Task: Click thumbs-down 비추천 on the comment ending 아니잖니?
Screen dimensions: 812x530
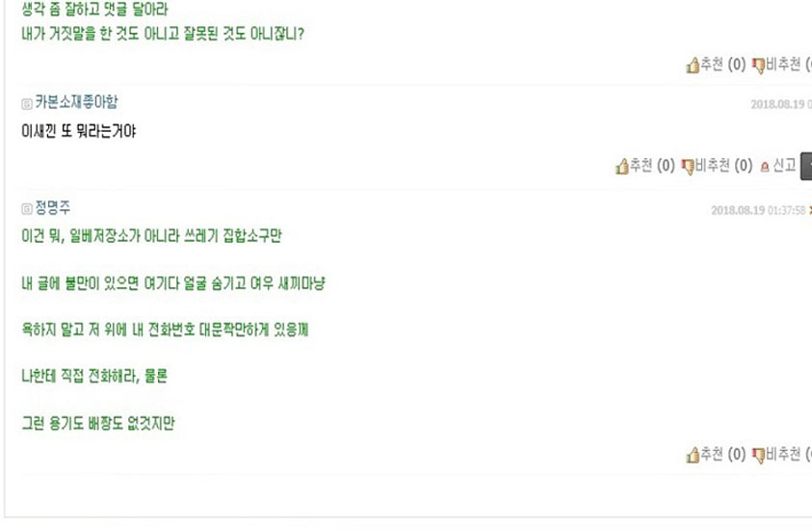Action: tap(781, 65)
